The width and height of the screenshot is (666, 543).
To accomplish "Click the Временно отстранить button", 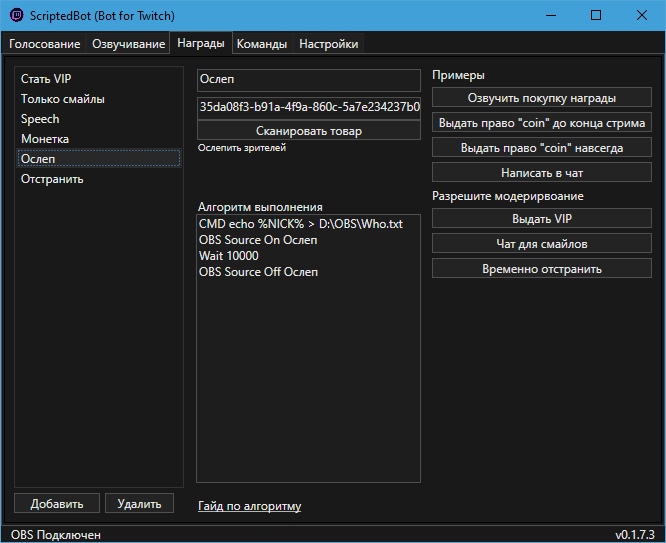I will point(542,269).
